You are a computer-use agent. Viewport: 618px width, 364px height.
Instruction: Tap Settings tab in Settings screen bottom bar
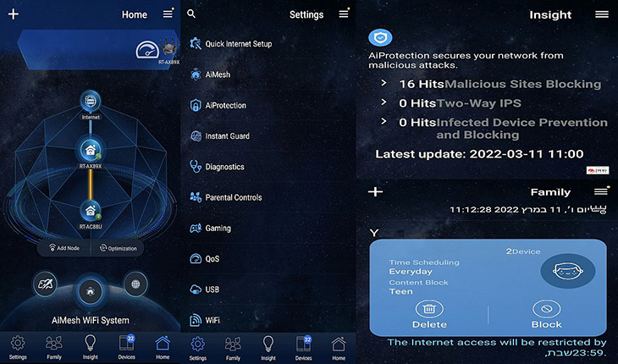197,348
